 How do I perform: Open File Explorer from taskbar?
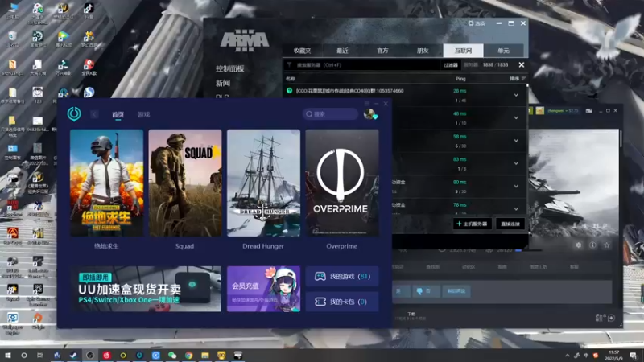point(205,355)
